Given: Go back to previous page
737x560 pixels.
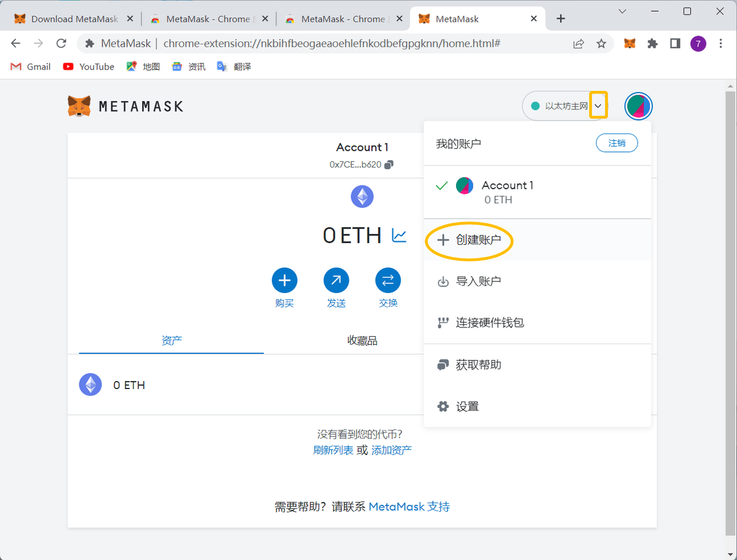Looking at the screenshot, I should 16,43.
